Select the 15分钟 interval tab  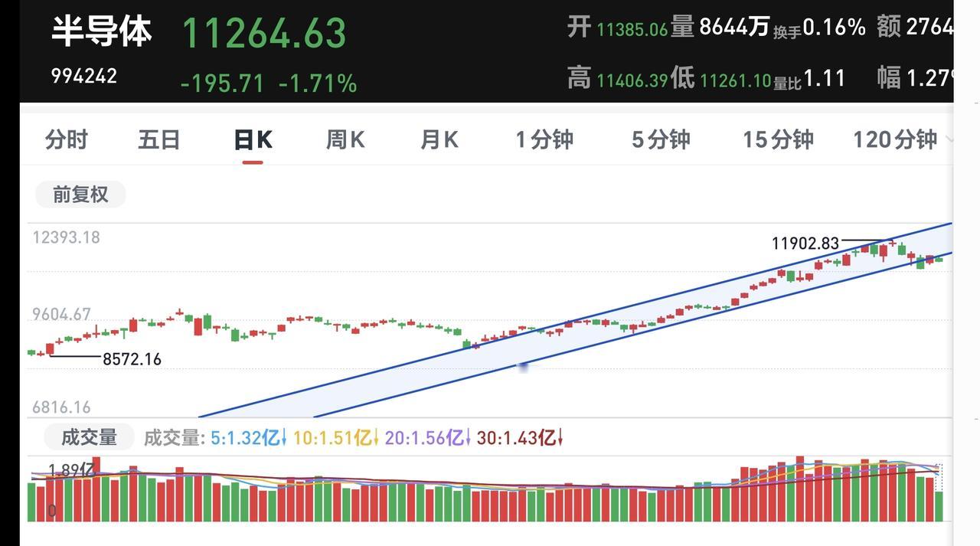(x=778, y=139)
